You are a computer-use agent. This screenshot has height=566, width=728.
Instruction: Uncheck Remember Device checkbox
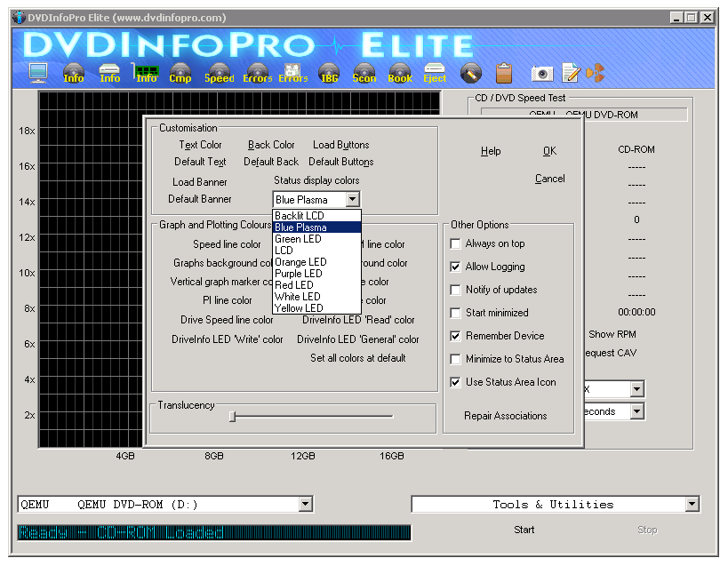coord(455,336)
